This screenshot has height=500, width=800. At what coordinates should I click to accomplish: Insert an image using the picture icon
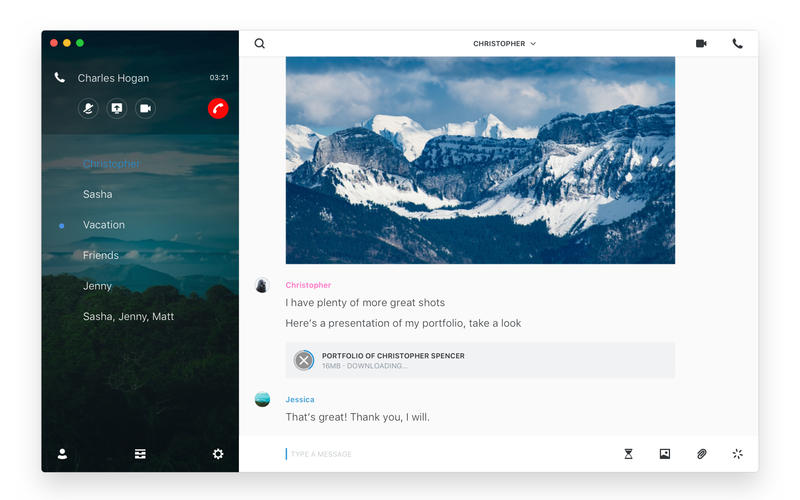[665, 454]
